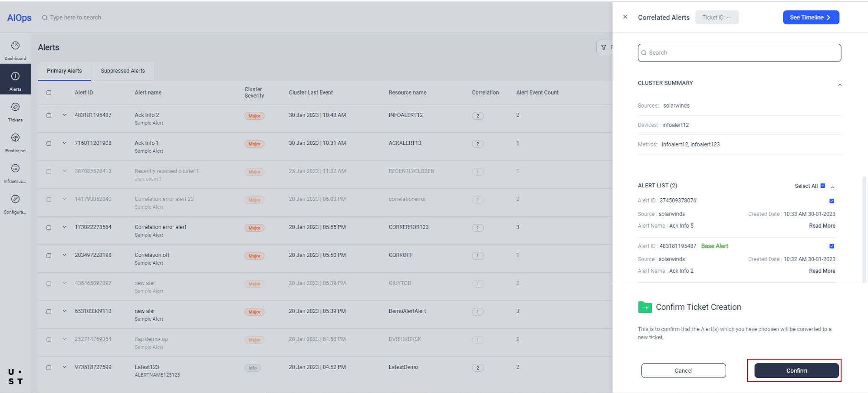Expand row for alert 483181195487

click(65, 115)
